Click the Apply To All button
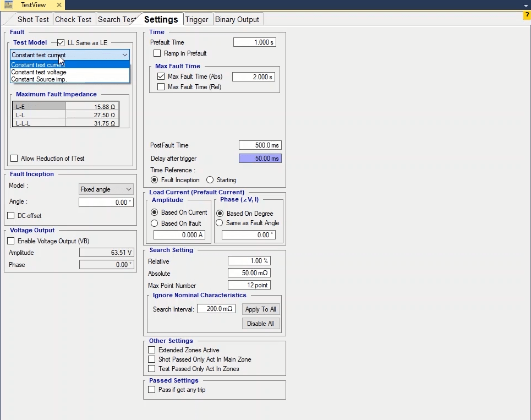 [261, 309]
